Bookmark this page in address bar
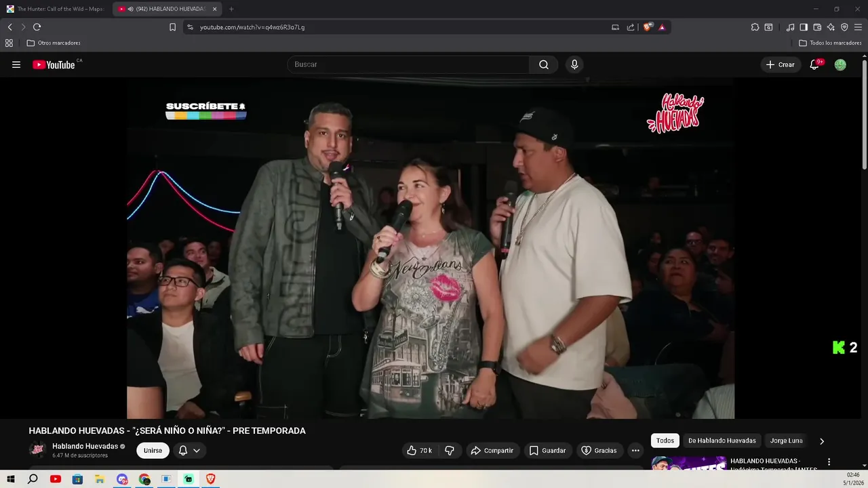The height and width of the screenshot is (488, 868). click(x=172, y=27)
